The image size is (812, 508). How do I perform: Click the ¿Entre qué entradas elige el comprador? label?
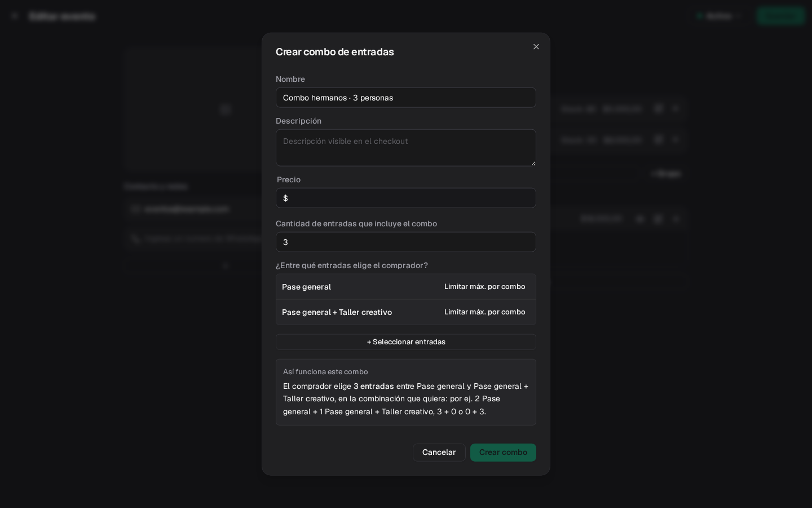point(352,265)
